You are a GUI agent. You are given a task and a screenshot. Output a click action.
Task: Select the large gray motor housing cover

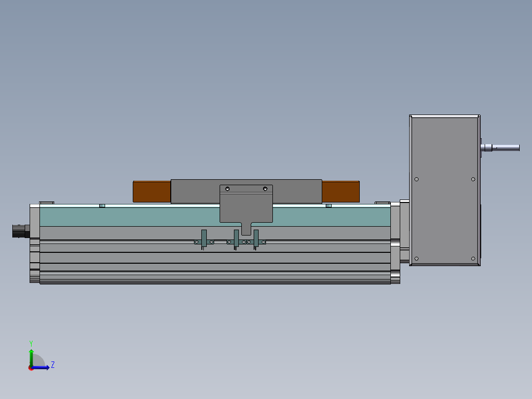coord(445,190)
